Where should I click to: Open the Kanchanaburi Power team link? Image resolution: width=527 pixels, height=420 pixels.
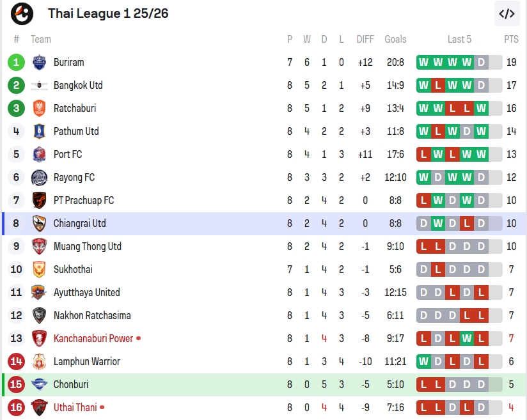(x=93, y=338)
